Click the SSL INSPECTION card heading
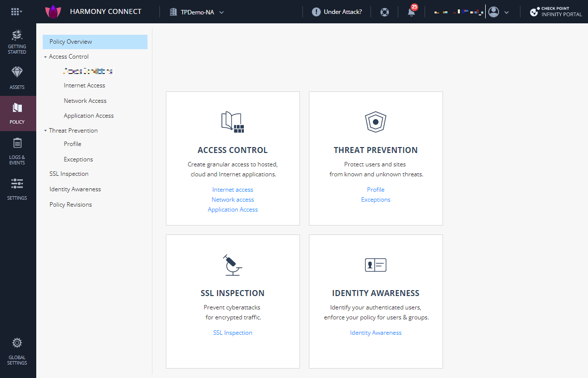 232,293
